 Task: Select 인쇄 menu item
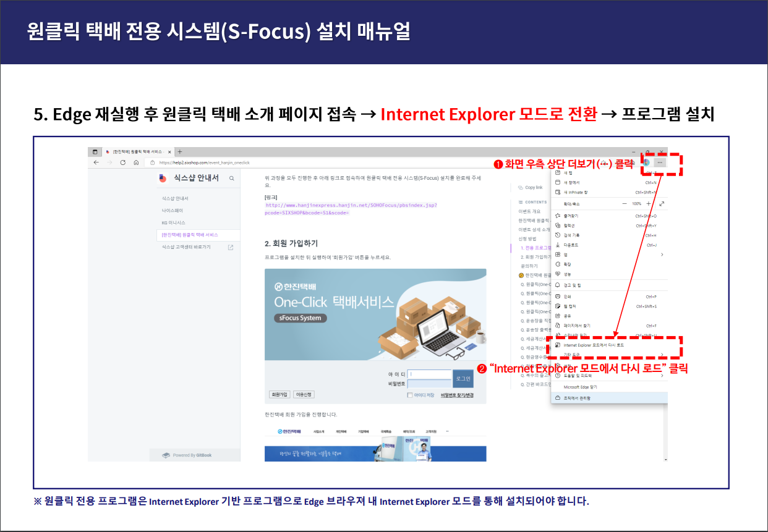[609, 297]
